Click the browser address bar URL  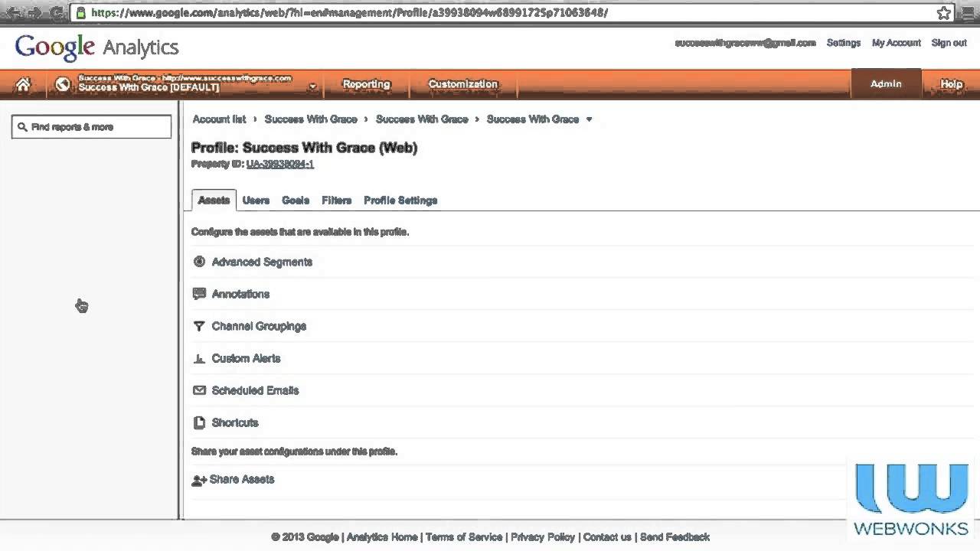tap(349, 13)
